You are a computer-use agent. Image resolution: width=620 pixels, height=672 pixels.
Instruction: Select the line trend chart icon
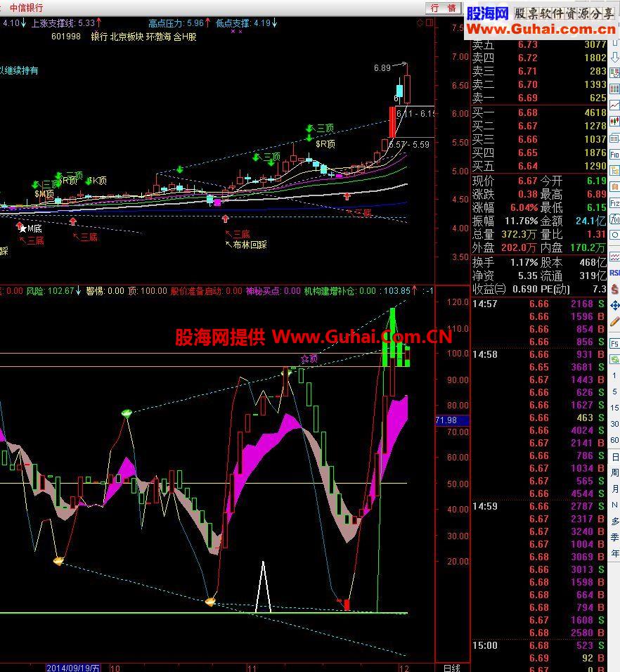pyautogui.click(x=615, y=105)
